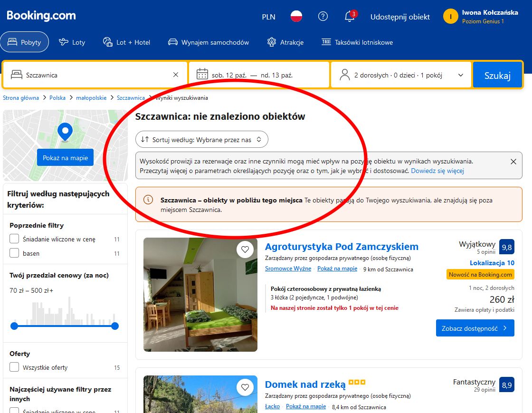The width and height of the screenshot is (532, 413).
Task: Tick the basen filter checkbox
Action: click(14, 253)
